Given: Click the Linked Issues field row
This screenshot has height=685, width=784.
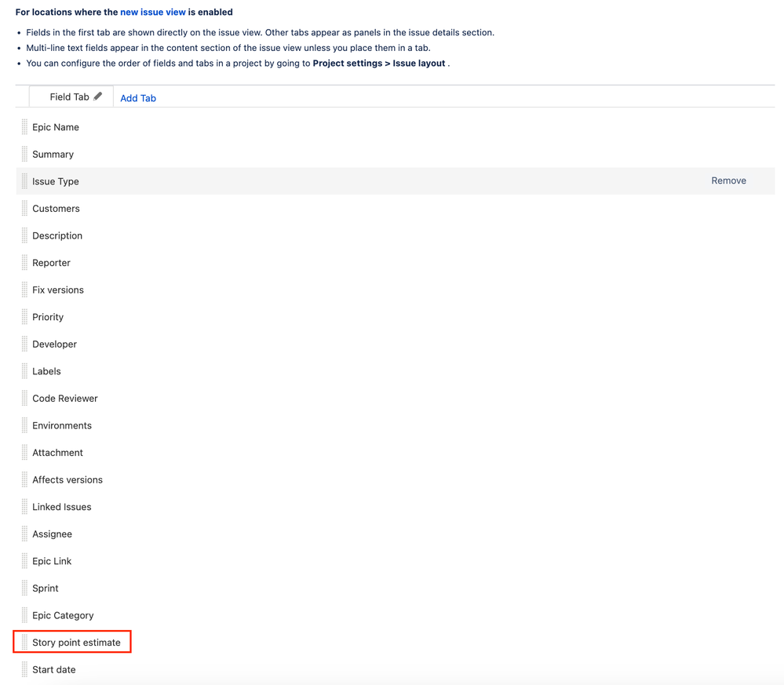Looking at the screenshot, I should pyautogui.click(x=61, y=506).
